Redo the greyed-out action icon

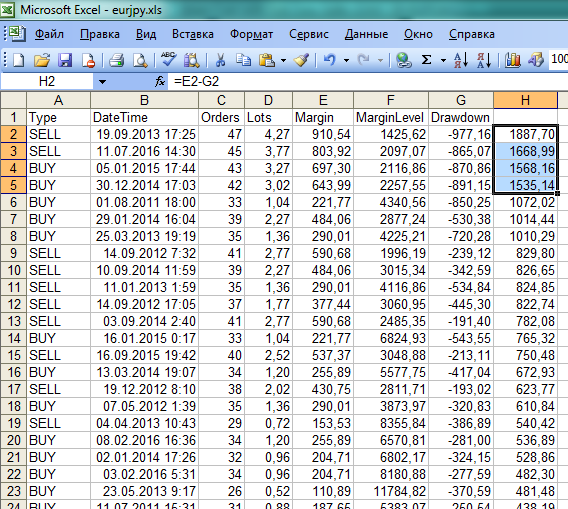[x=363, y=60]
